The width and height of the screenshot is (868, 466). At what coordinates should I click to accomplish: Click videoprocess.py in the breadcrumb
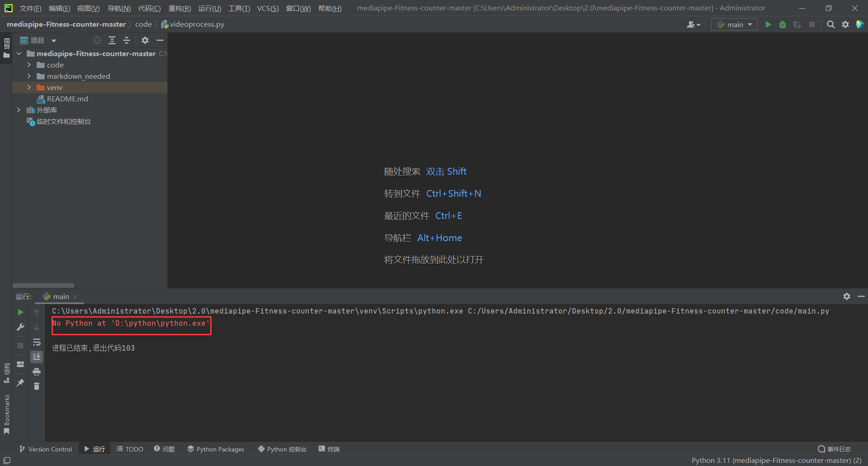193,24
